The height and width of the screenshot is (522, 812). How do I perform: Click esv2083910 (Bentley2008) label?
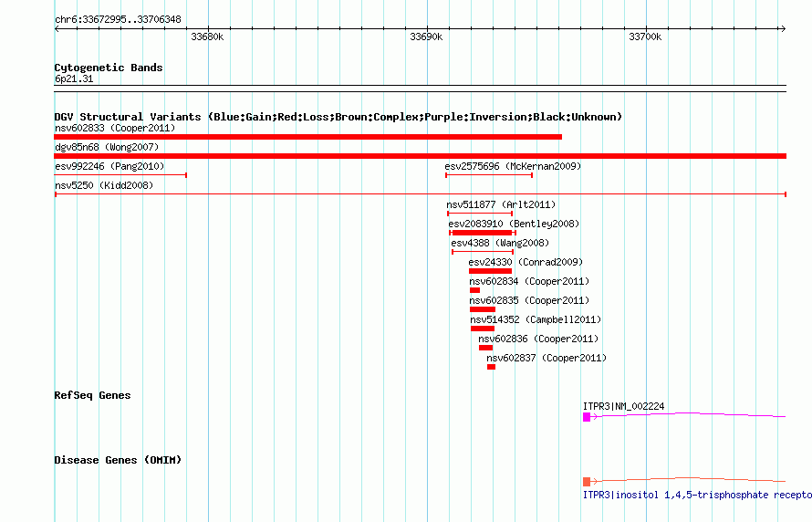[x=514, y=224]
